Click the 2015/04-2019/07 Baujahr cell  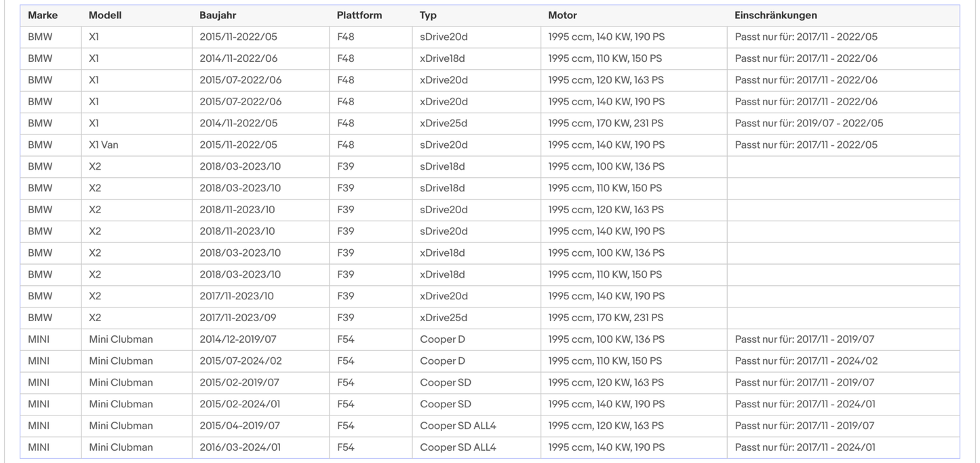tap(239, 426)
